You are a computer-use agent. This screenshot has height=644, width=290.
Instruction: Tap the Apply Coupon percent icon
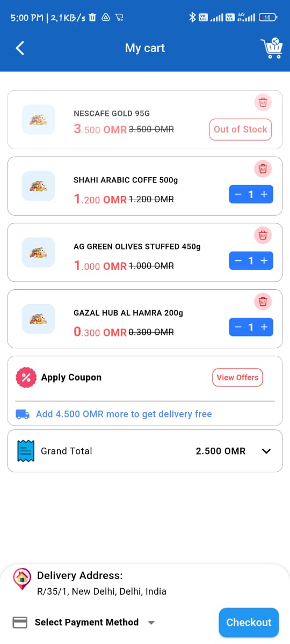25,377
